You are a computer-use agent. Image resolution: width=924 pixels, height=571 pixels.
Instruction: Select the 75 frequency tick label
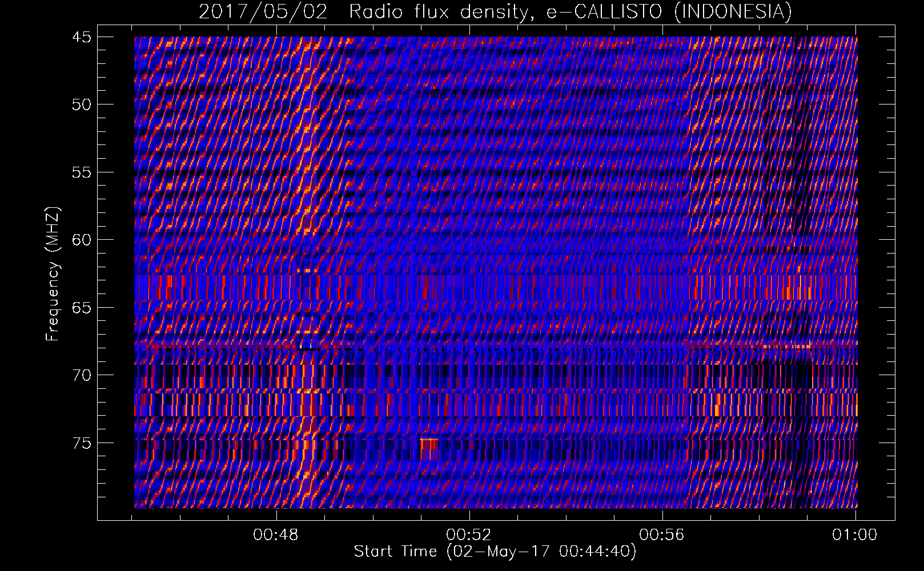click(82, 443)
